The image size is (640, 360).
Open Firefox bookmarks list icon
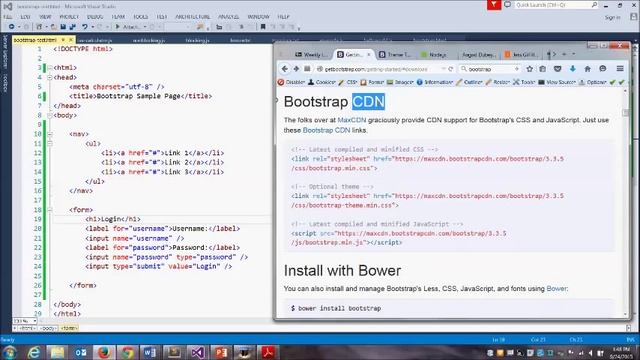(542, 69)
